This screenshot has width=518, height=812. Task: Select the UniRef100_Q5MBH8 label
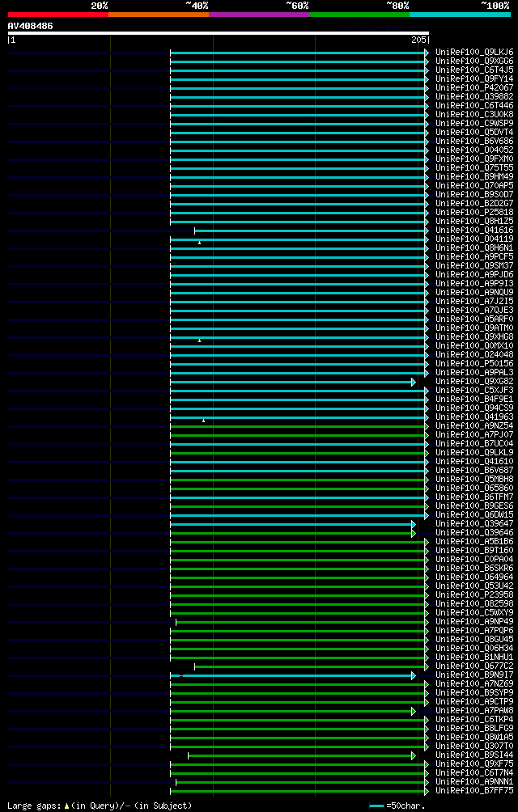point(474,479)
